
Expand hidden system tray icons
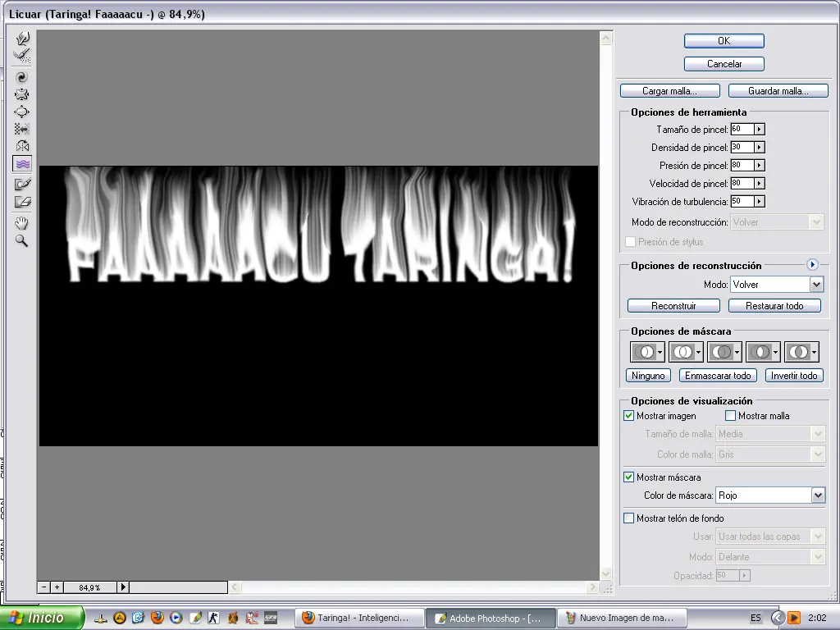coord(778,618)
